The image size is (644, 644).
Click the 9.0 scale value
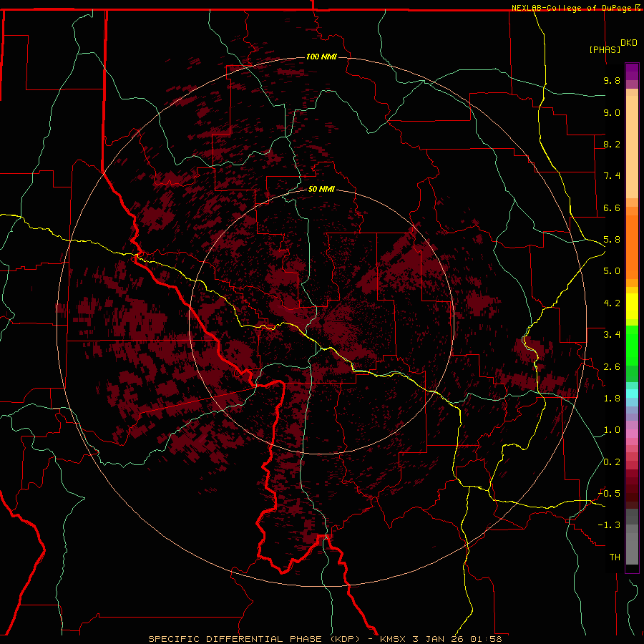tap(612, 112)
